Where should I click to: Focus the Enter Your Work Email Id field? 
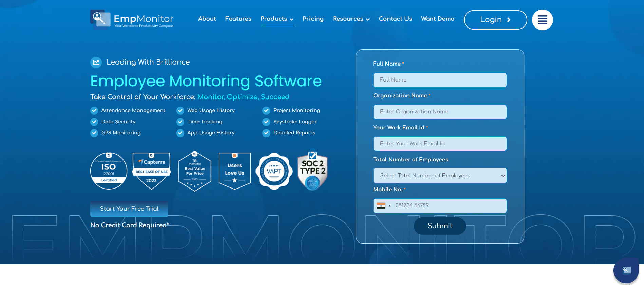[x=440, y=144]
